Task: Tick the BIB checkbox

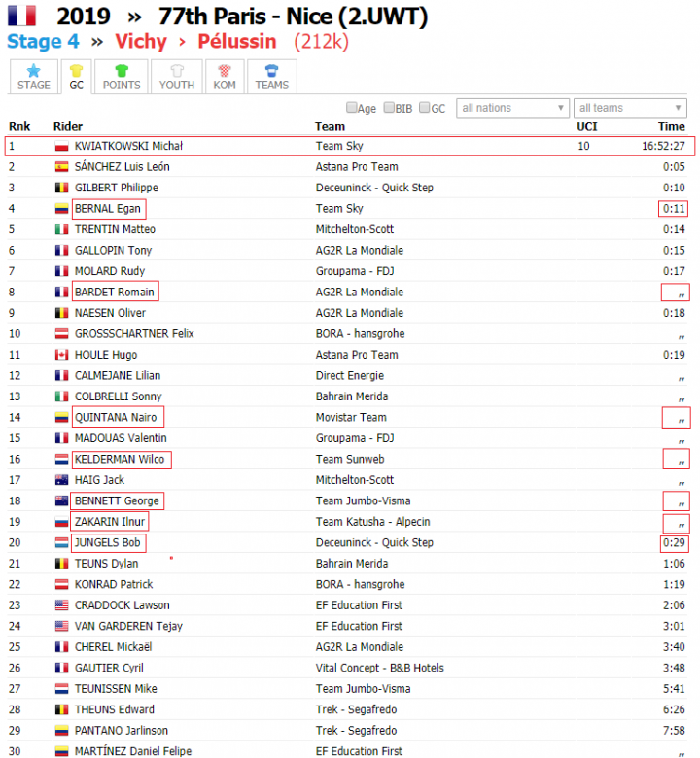Action: point(389,107)
